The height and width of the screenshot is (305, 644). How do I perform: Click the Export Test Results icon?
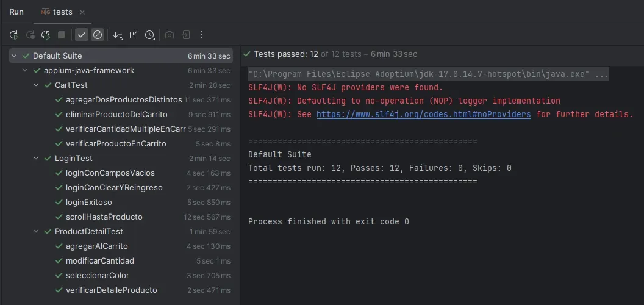(185, 35)
